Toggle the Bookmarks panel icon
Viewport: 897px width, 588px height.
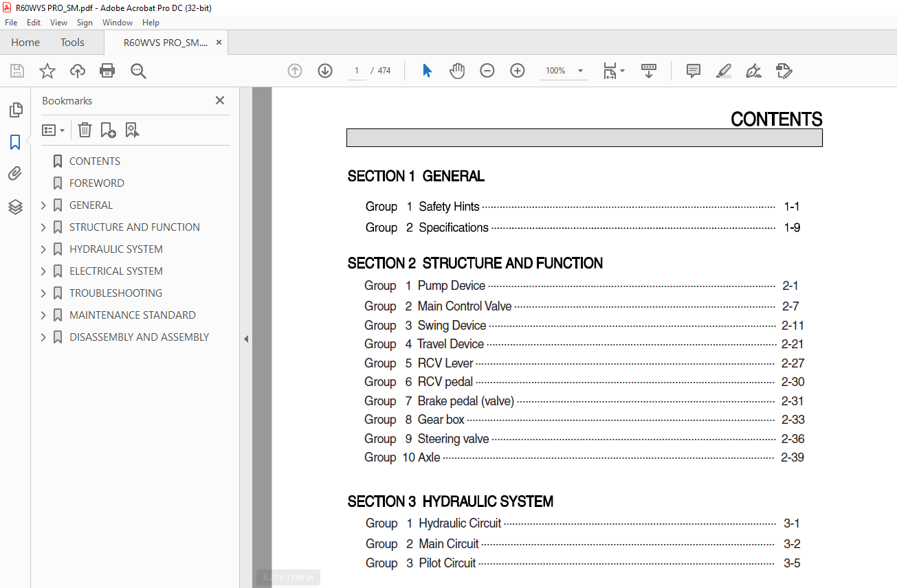pyautogui.click(x=15, y=142)
